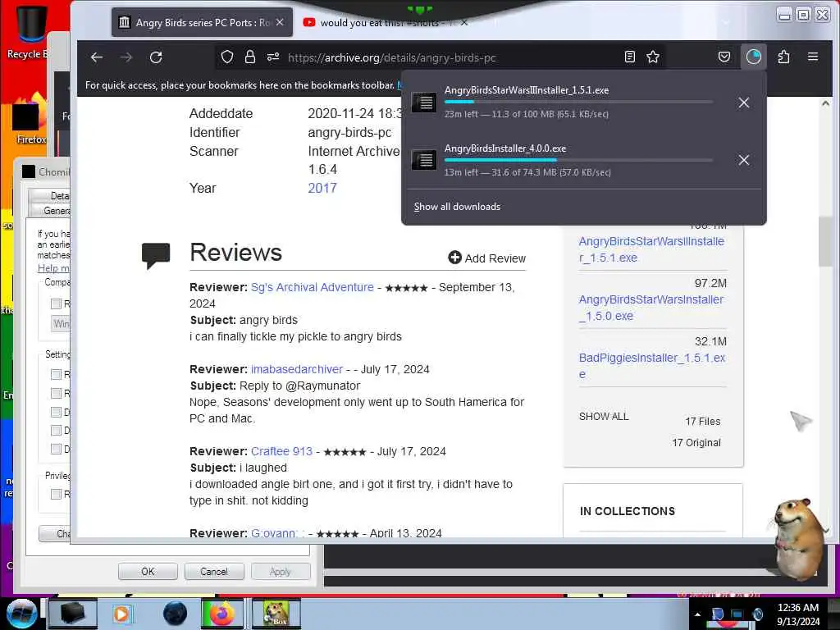Viewport: 840px width, 630px height.
Task: Open the General tab in Properties dialog
Action: click(x=50, y=211)
